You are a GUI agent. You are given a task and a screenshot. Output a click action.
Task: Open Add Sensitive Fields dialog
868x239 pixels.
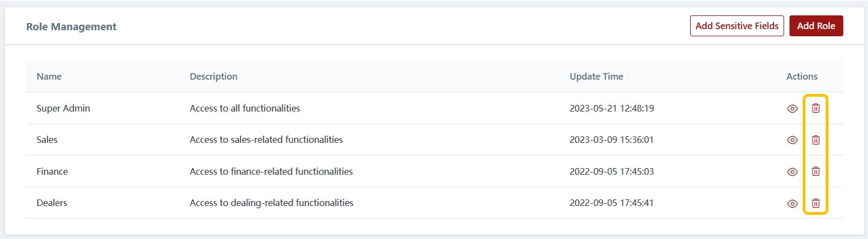pyautogui.click(x=737, y=26)
